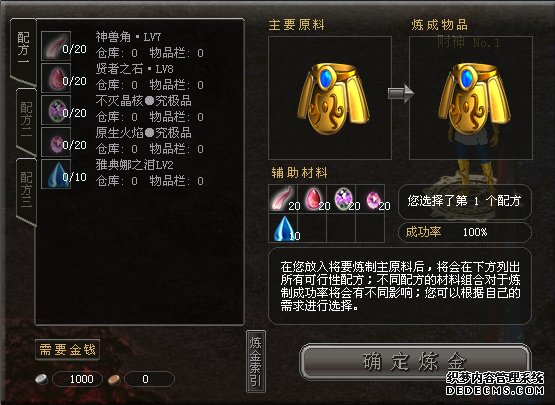This screenshot has height=405, width=555.
Task: Click the 不灭晶核 purple crystal icon in list
Action: [56, 110]
